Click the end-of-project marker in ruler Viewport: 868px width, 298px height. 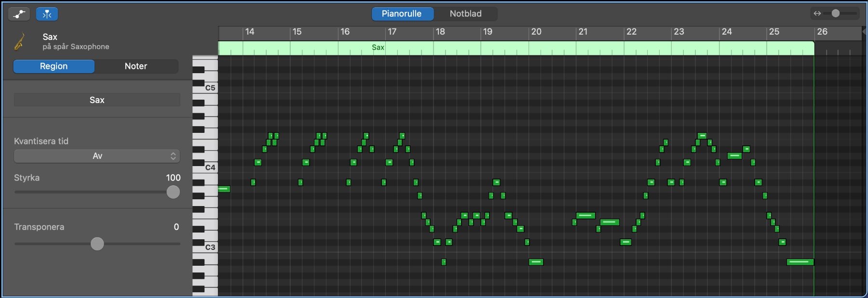864,32
